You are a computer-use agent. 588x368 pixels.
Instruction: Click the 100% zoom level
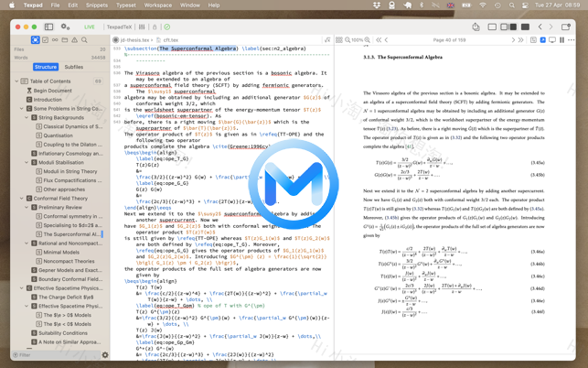[358, 39]
